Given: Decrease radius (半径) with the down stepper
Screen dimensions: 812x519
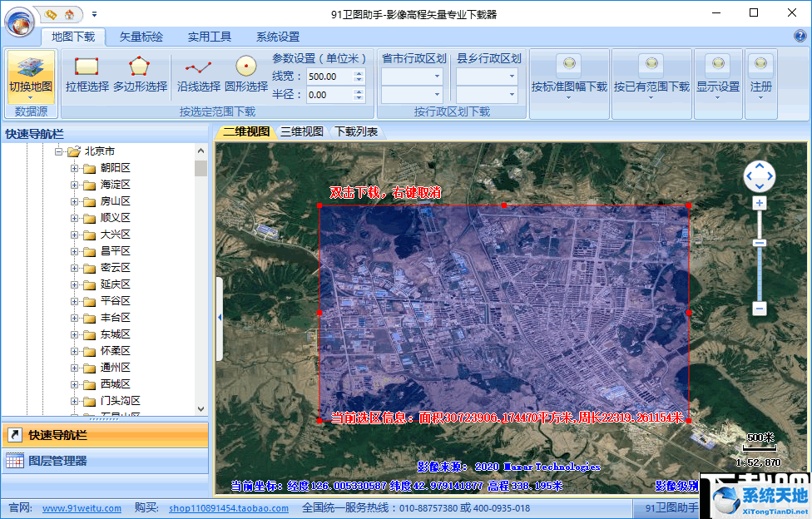Looking at the screenshot, I should click(x=359, y=98).
